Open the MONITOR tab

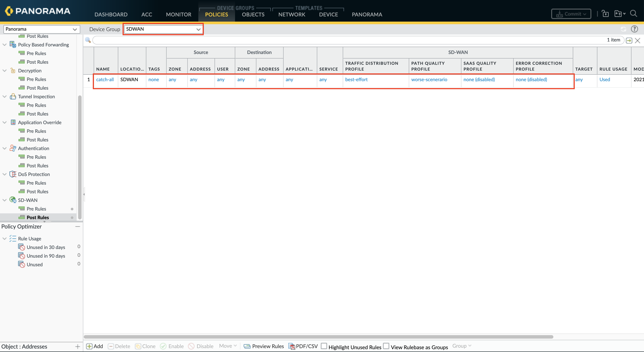(x=178, y=14)
